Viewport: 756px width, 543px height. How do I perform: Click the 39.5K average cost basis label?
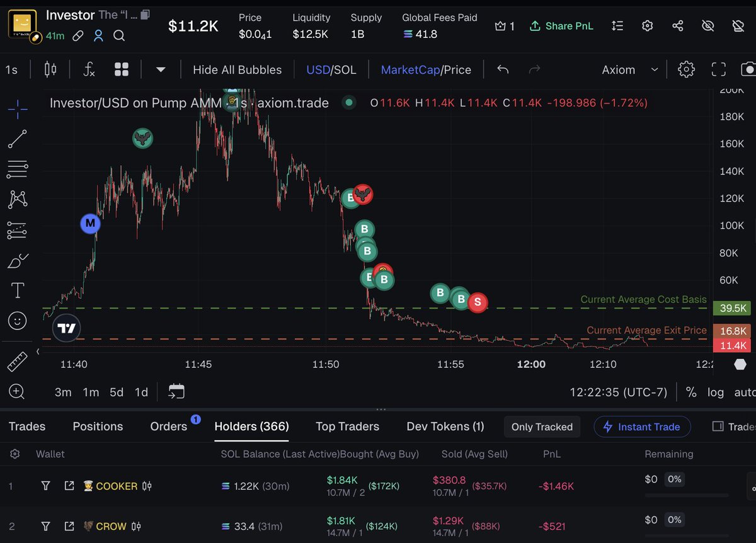pyautogui.click(x=731, y=308)
